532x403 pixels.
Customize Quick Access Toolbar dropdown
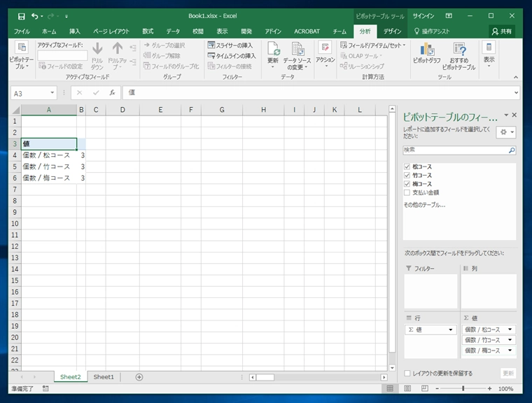coord(66,16)
